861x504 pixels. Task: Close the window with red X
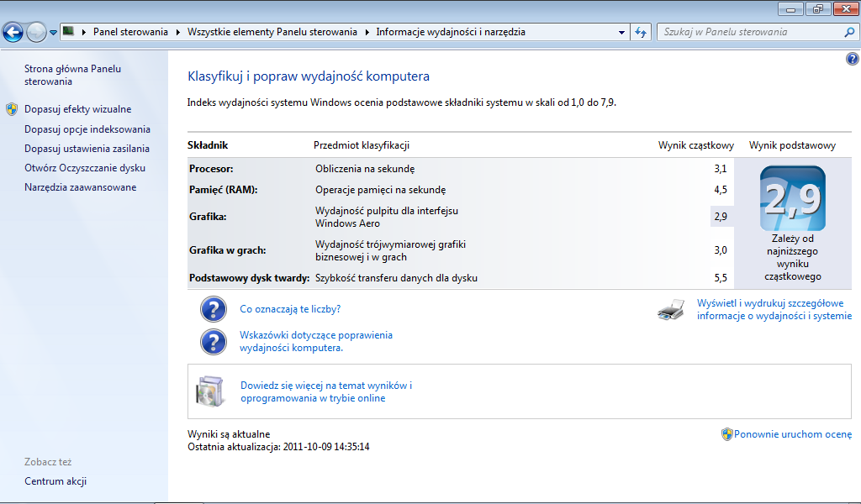[x=846, y=9]
